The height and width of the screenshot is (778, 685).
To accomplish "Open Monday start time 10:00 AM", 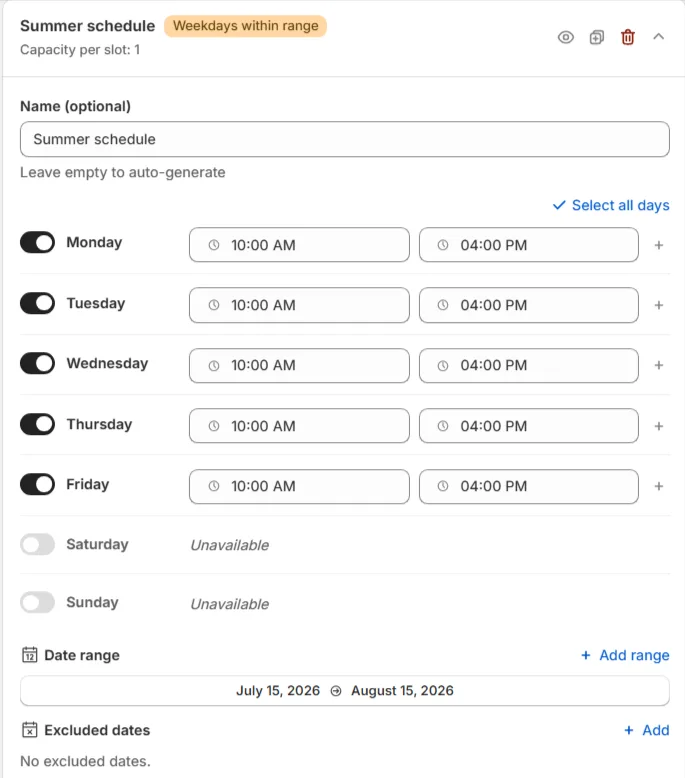I will (x=299, y=245).
